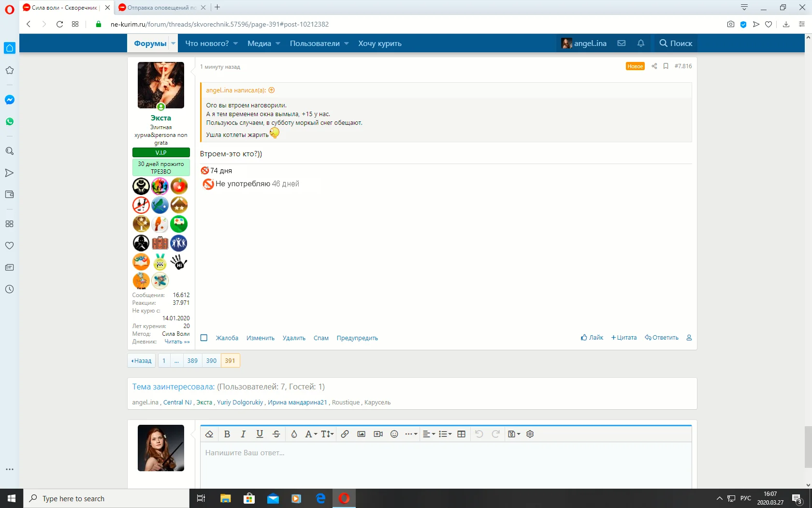Redo the editor action
The width and height of the screenshot is (812, 508).
(x=495, y=434)
